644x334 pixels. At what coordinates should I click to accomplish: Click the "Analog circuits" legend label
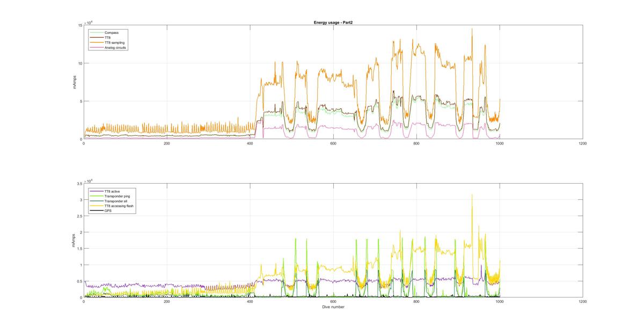coord(115,47)
